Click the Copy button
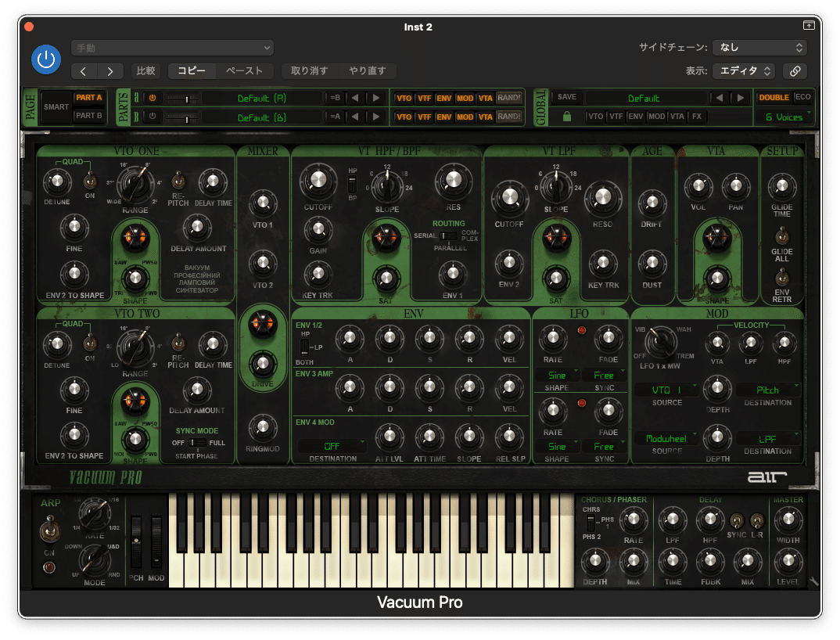Screen dimensions: 840x640 192,70
